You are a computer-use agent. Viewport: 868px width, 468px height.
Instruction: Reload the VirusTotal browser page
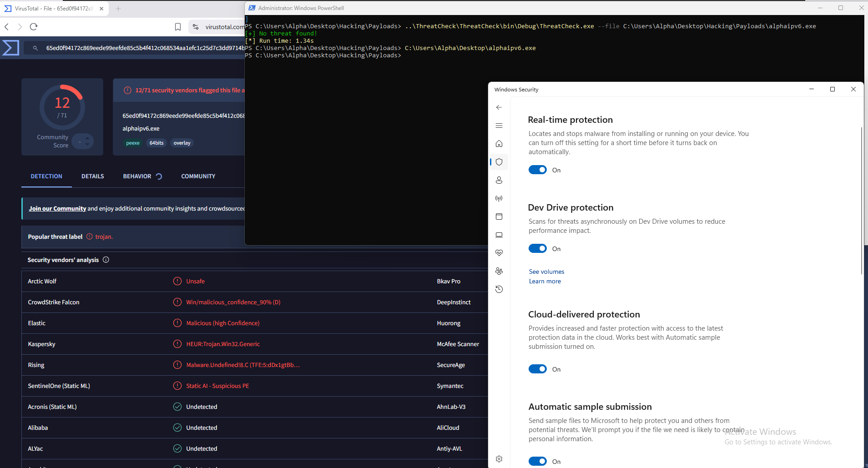pos(33,27)
